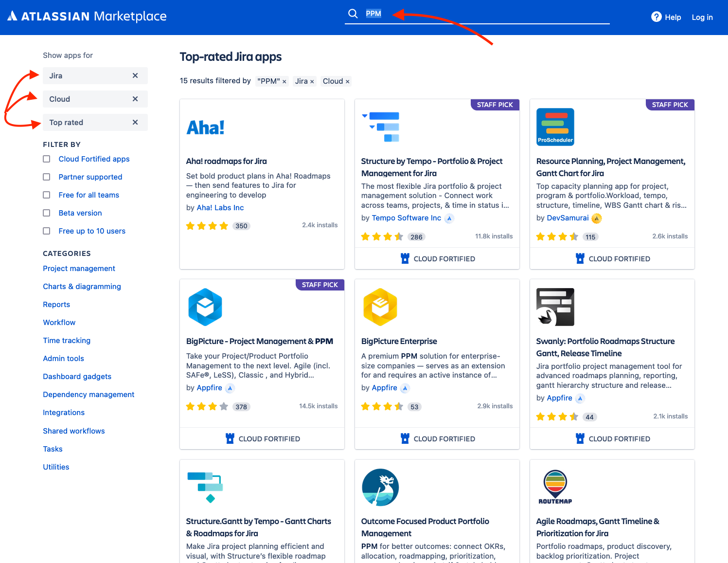The image size is (728, 563).
Task: Open the ProScheduler app icon
Action: 555,127
